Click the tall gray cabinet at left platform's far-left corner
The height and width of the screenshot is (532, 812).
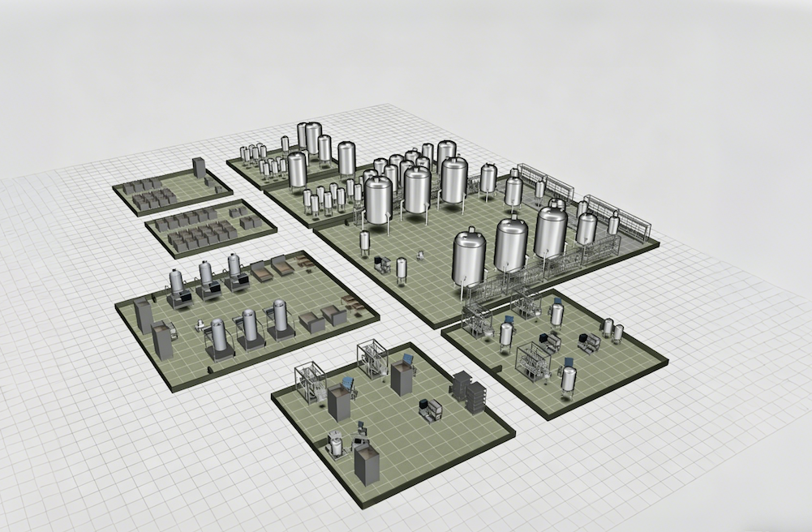(143, 315)
